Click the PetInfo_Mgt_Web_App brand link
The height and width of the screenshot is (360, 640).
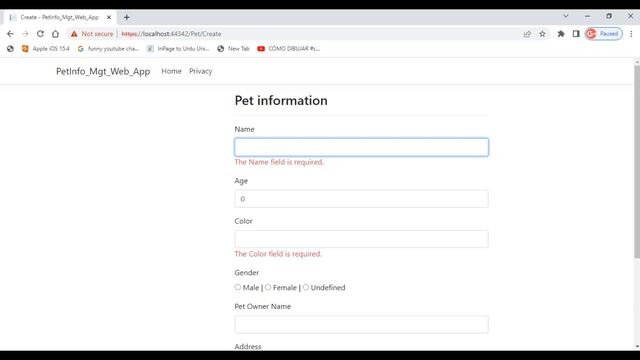pyautogui.click(x=103, y=71)
